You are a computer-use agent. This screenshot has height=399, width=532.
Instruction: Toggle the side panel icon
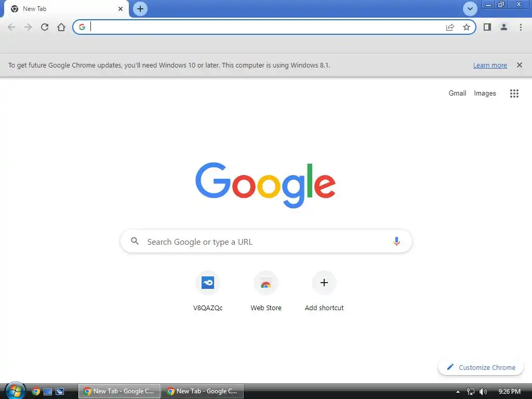487,27
